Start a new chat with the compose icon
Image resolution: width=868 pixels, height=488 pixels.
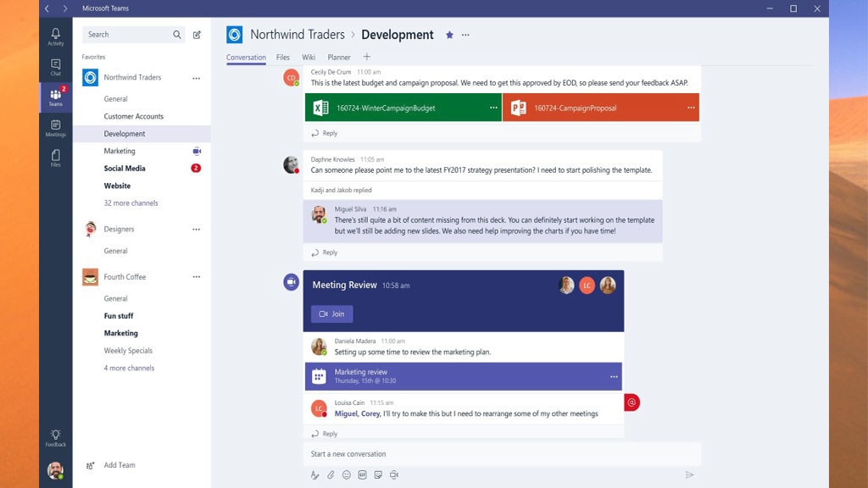[x=197, y=35]
